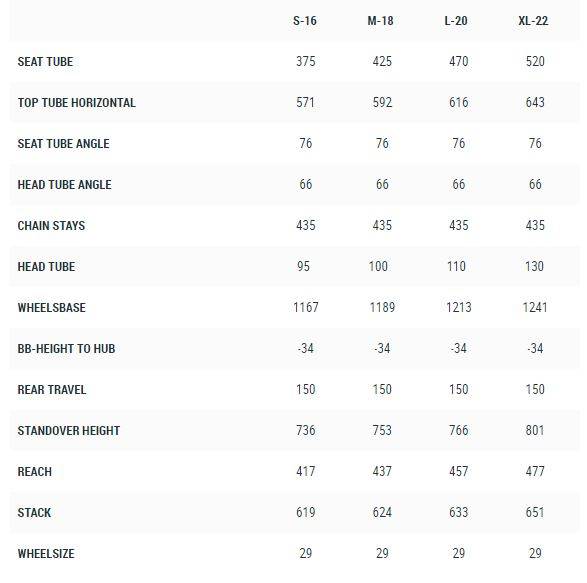Select the S-16 size column header
587x583 pixels.
point(305,21)
